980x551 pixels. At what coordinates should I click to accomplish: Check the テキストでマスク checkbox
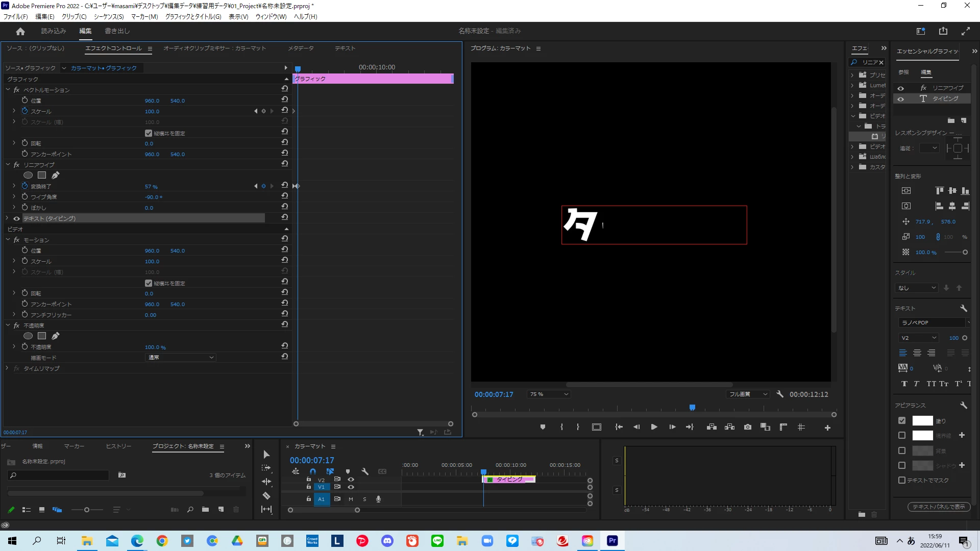(902, 480)
